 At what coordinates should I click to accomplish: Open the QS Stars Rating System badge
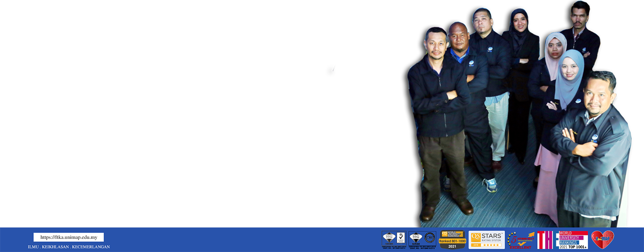(487, 239)
